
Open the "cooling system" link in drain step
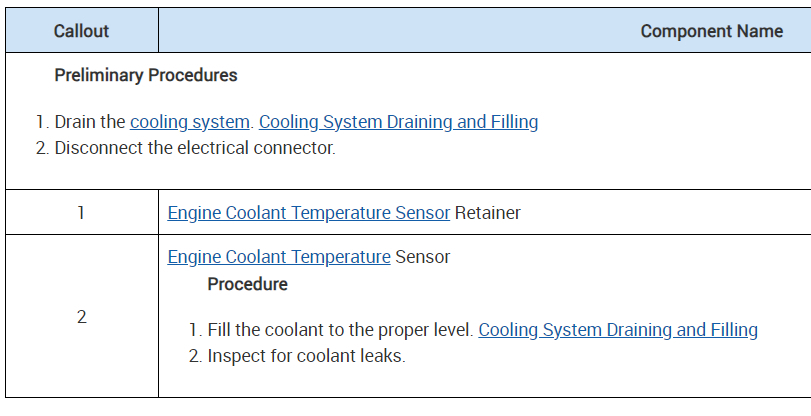pyautogui.click(x=189, y=122)
